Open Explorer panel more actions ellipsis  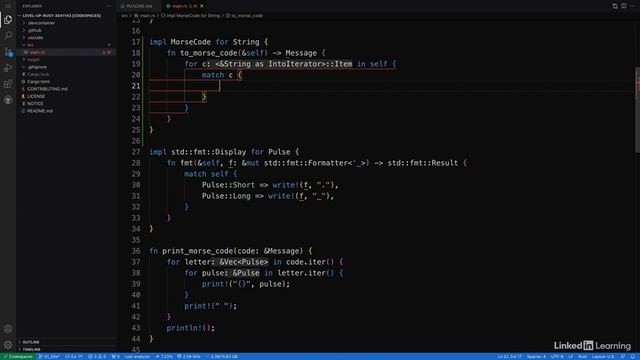[x=108, y=6]
